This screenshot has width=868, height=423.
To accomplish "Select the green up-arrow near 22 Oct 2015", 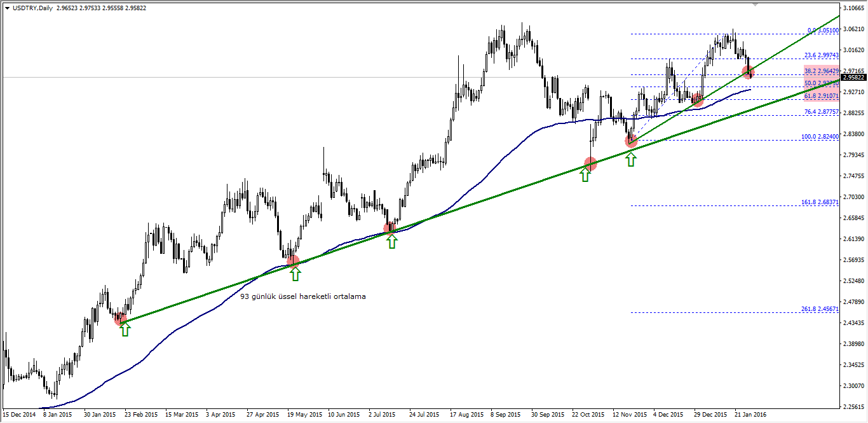I will tap(585, 175).
